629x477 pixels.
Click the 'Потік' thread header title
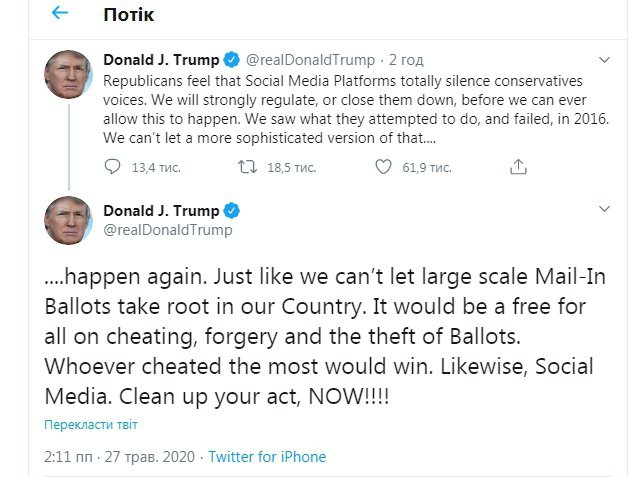pos(126,15)
